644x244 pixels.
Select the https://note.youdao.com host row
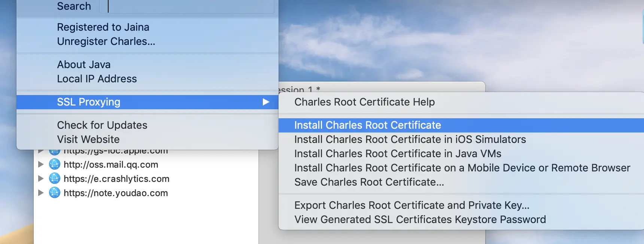coord(146,193)
